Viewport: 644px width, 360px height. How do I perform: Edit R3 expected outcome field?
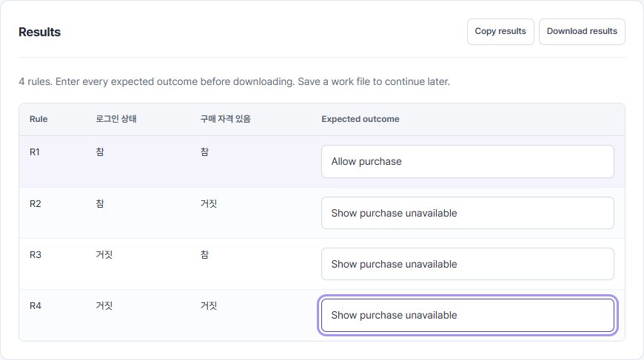467,264
